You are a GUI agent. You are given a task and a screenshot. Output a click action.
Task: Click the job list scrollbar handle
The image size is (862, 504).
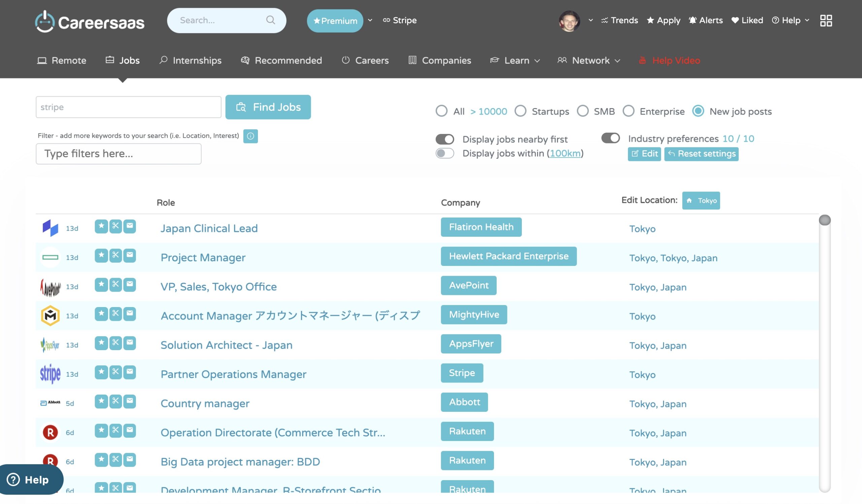tap(824, 220)
